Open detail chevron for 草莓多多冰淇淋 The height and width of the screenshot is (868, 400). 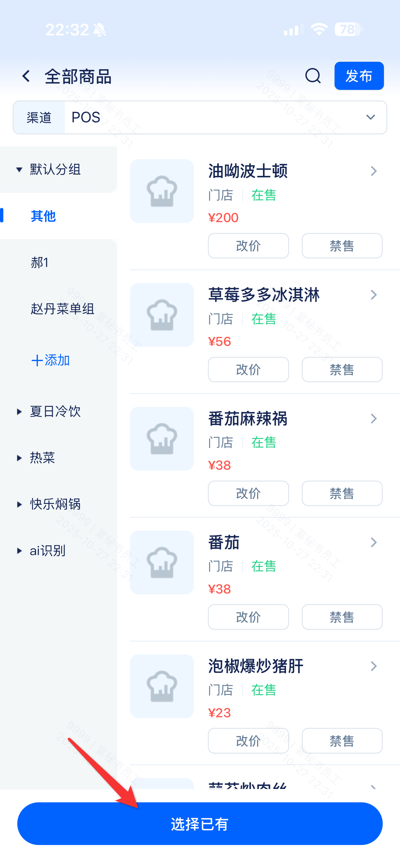click(x=373, y=295)
